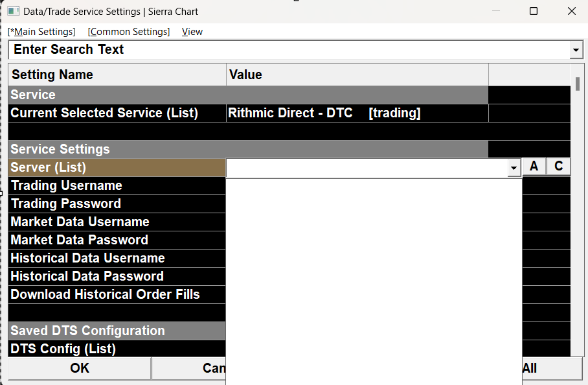The image size is (588, 385).
Task: Expand the search text dropdown arrow
Action: coord(576,50)
